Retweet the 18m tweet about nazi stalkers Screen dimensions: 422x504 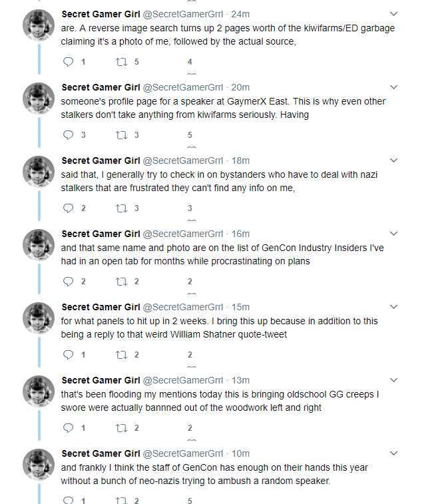tap(120, 208)
